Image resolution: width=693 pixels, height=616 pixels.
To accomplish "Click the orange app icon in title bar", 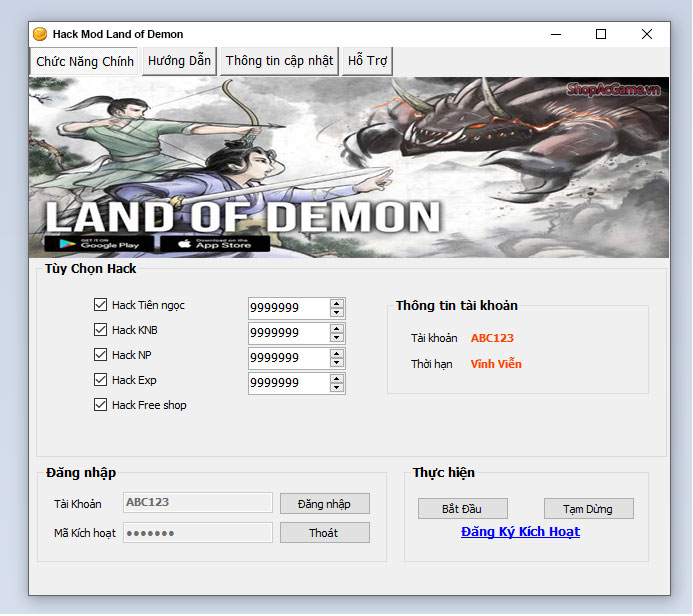I will (x=40, y=34).
